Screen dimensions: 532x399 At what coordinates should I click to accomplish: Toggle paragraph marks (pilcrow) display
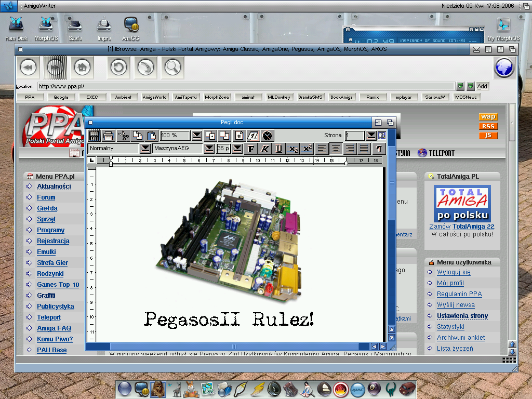click(x=379, y=149)
